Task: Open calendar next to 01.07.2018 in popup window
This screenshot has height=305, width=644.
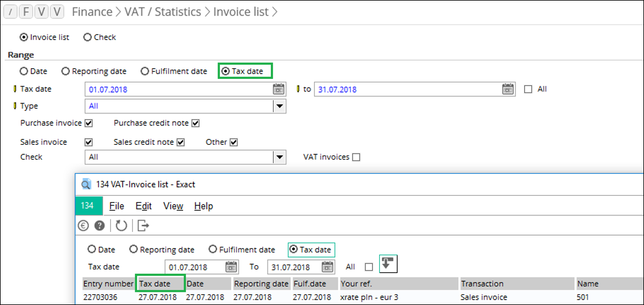Action: pos(231,267)
